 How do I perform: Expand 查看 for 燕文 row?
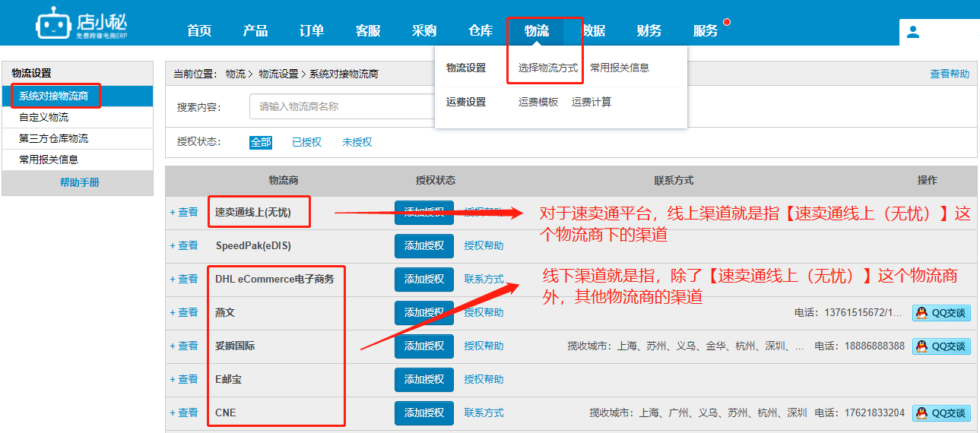pyautogui.click(x=184, y=313)
